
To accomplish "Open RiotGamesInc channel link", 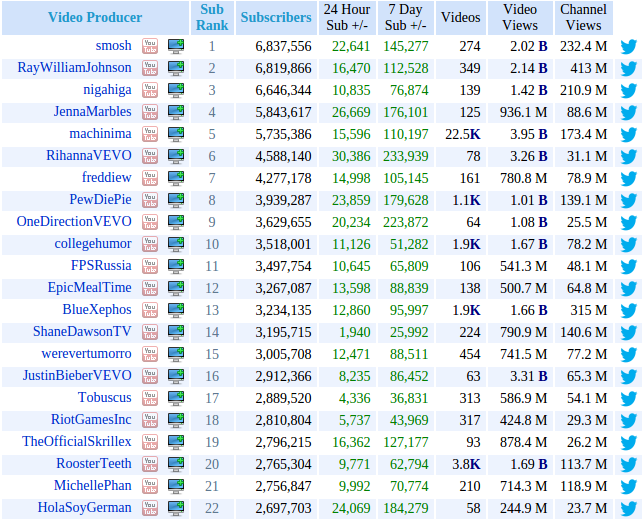I will coord(91,420).
